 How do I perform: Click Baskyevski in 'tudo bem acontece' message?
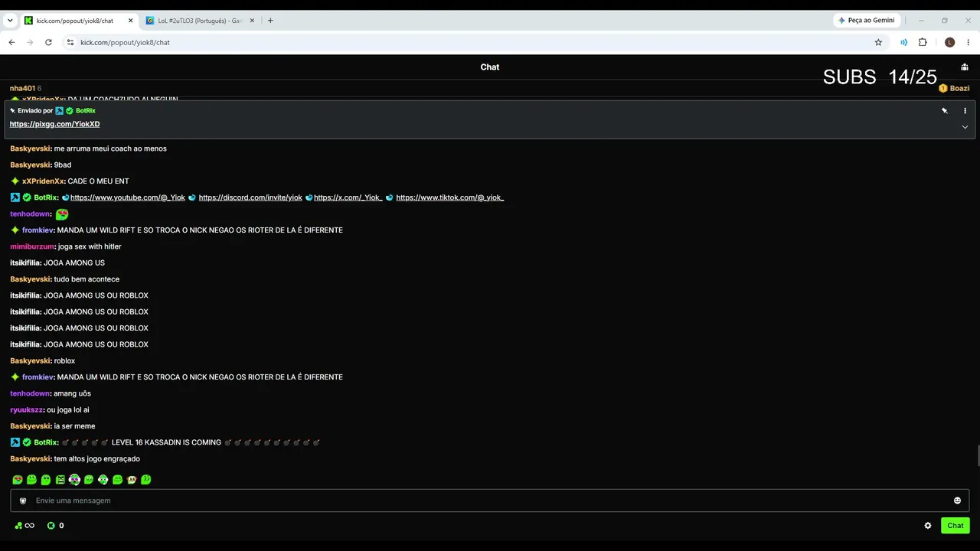click(30, 279)
